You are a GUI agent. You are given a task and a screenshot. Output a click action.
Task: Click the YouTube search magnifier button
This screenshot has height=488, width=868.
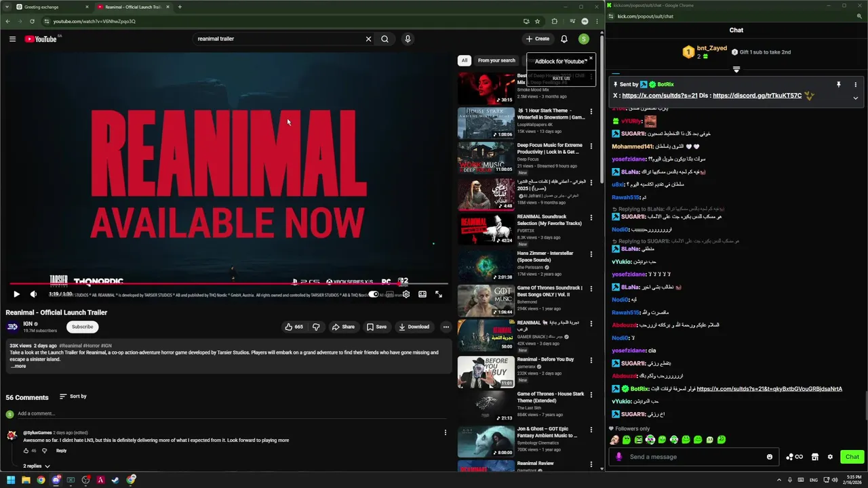(x=384, y=39)
